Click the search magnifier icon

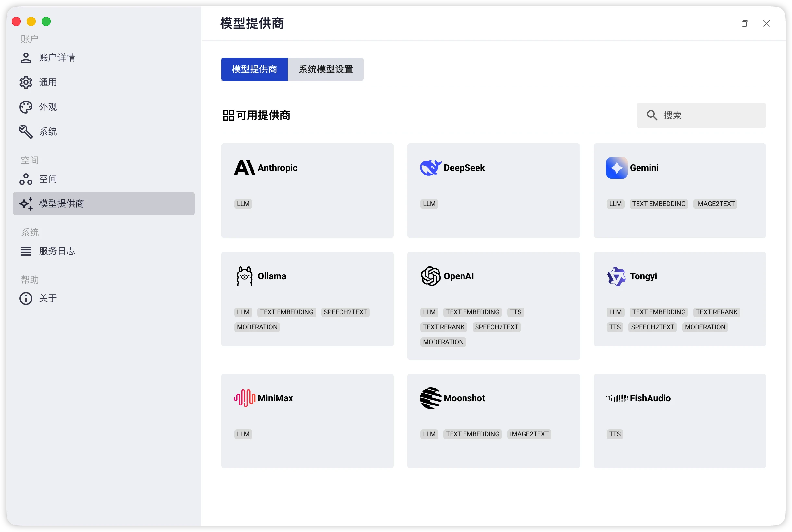pyautogui.click(x=651, y=115)
